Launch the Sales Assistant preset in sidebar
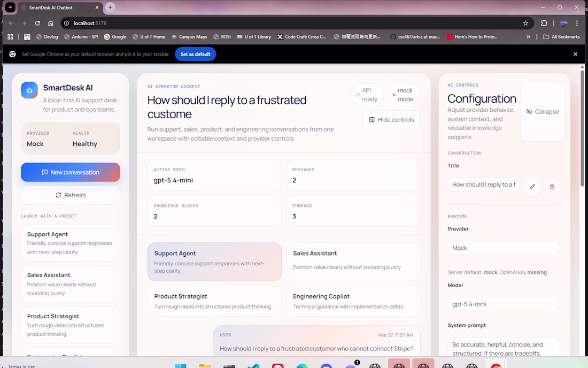Screen dimensions: 588x368 click(x=71, y=284)
